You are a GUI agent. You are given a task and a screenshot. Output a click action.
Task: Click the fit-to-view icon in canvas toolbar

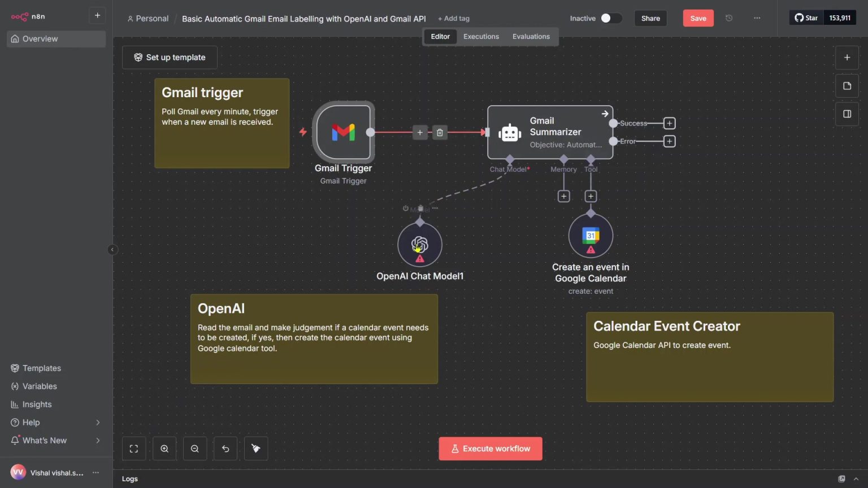(133, 448)
